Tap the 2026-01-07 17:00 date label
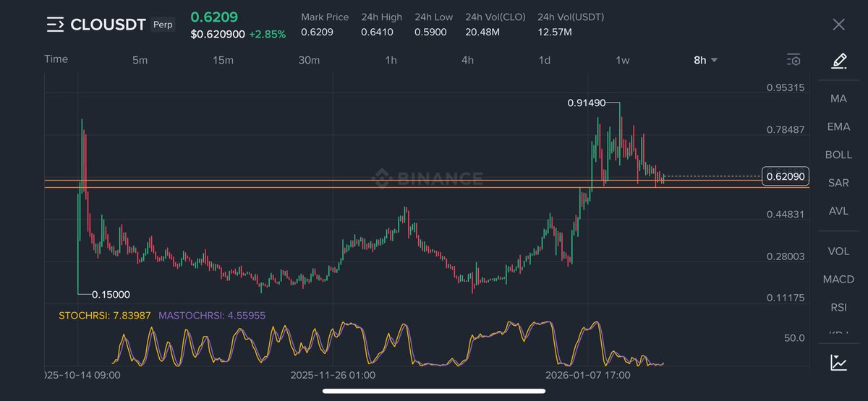The height and width of the screenshot is (401, 868). click(587, 375)
